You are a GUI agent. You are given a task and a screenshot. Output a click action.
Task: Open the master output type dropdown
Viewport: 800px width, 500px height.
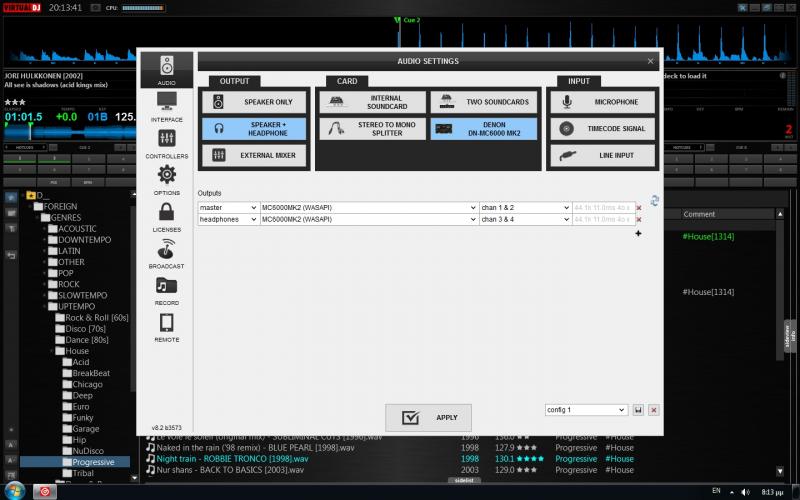(228, 207)
